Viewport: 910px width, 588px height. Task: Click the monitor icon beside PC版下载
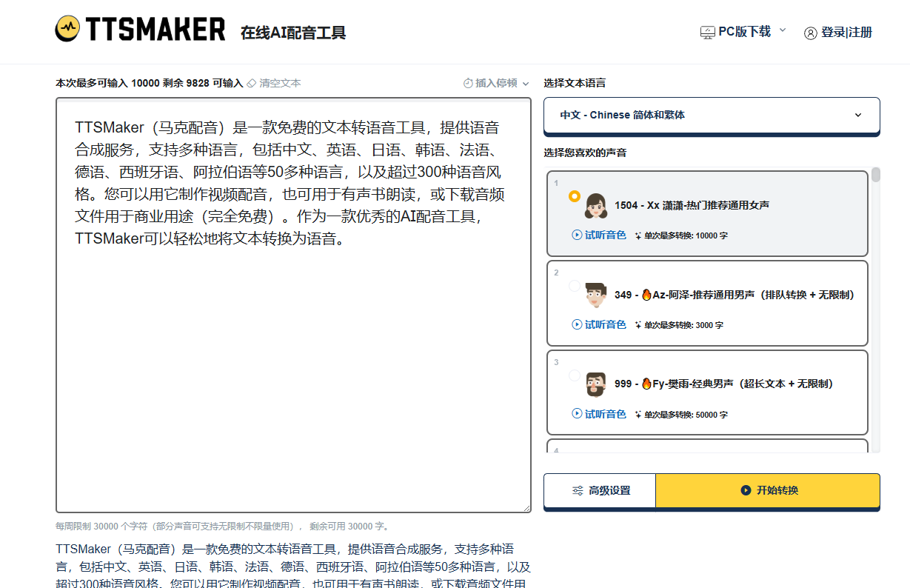point(708,33)
